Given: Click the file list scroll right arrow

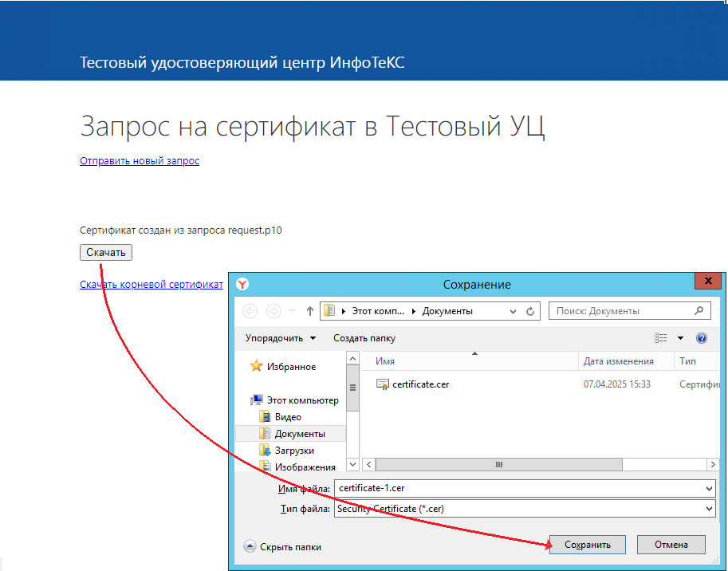Looking at the screenshot, I should point(713,464).
